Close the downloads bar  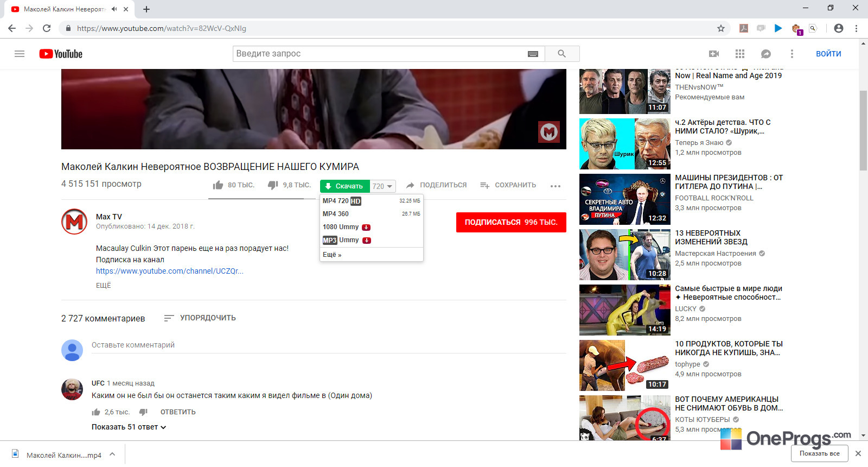858,453
